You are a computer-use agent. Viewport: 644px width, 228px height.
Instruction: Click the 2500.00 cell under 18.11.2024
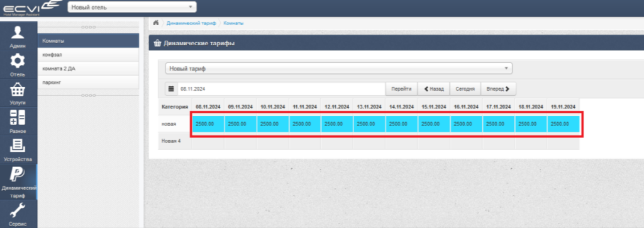(x=531, y=124)
